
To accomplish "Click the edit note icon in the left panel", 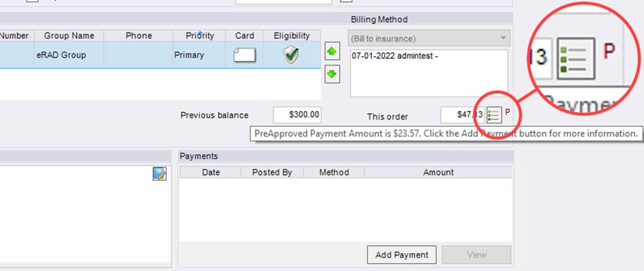I will (159, 173).
